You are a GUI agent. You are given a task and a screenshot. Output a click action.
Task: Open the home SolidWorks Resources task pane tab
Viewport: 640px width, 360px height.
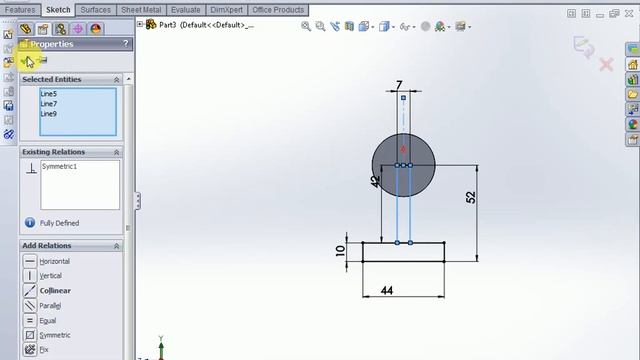(x=633, y=64)
